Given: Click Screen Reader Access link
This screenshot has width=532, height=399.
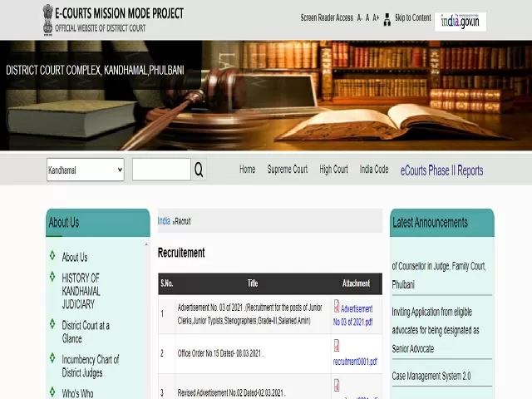Looking at the screenshot, I should (x=327, y=17).
